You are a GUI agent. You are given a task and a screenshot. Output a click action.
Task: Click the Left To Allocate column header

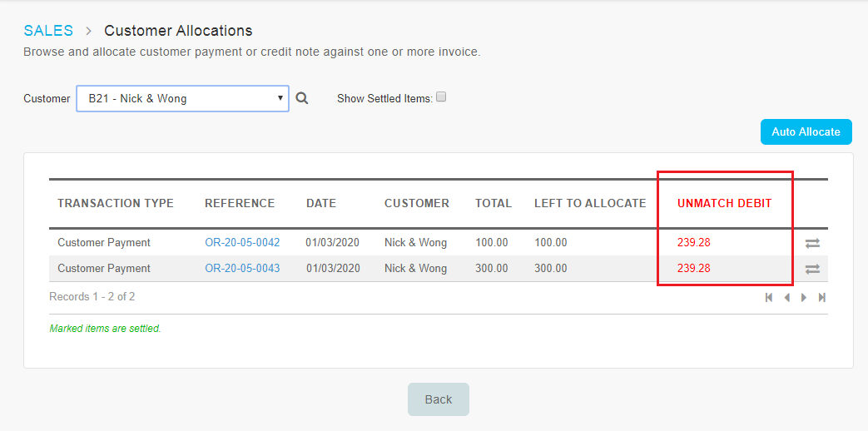[x=590, y=204]
